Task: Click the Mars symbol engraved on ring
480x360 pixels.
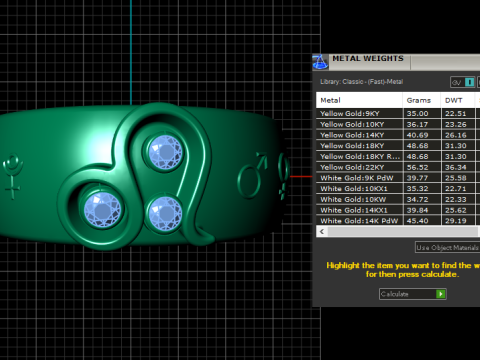Action: [252, 175]
